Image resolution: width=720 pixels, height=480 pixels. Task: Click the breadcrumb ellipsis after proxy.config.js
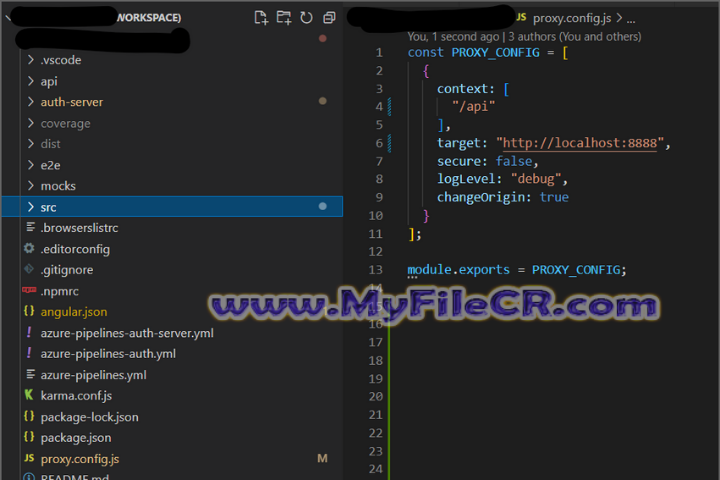(631, 19)
